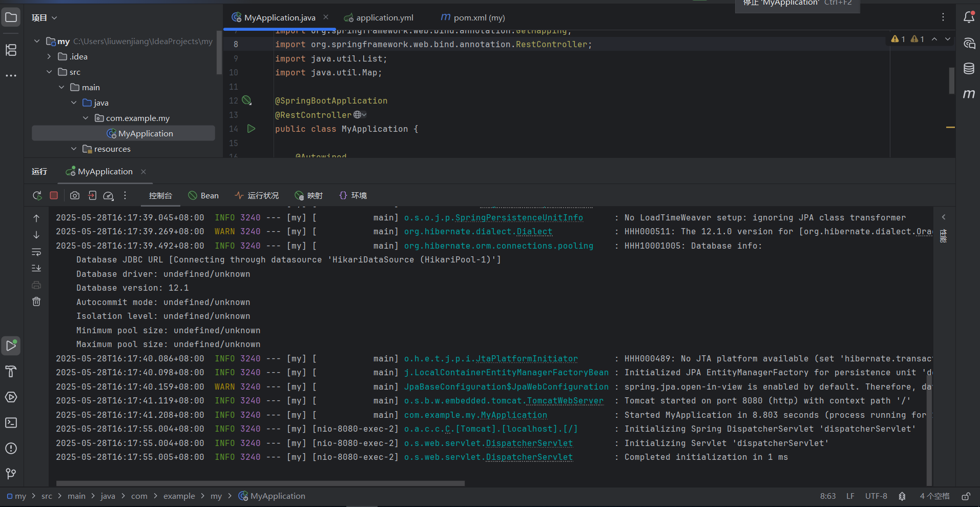Image resolution: width=980 pixels, height=507 pixels.
Task: Click the warnings indicator in editor
Action: tap(907, 39)
